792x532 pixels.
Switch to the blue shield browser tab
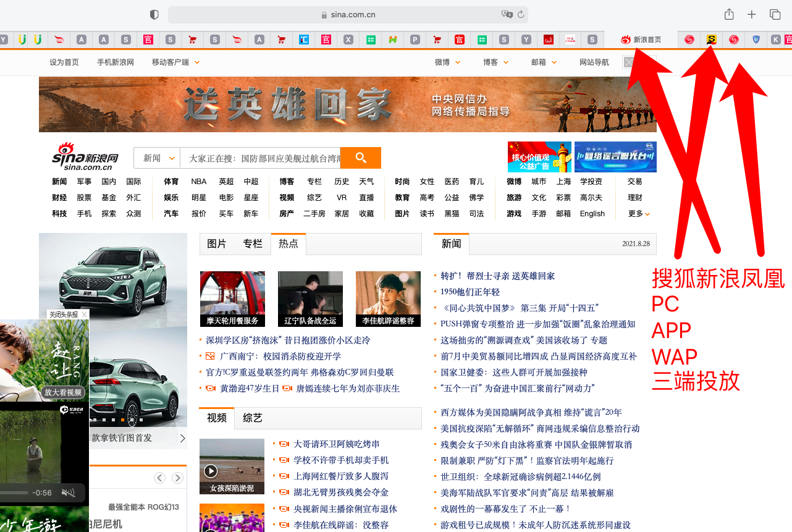point(756,40)
